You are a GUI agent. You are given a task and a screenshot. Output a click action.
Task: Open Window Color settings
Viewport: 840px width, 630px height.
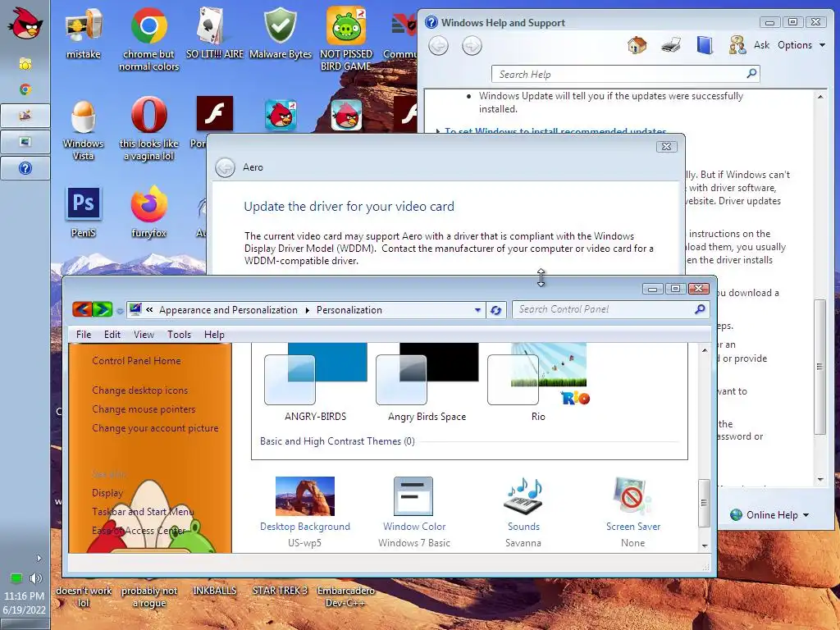(414, 512)
